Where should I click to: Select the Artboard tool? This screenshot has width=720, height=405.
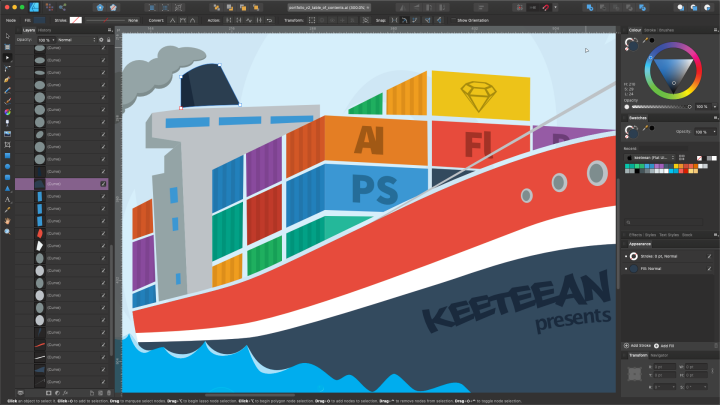tap(7, 47)
